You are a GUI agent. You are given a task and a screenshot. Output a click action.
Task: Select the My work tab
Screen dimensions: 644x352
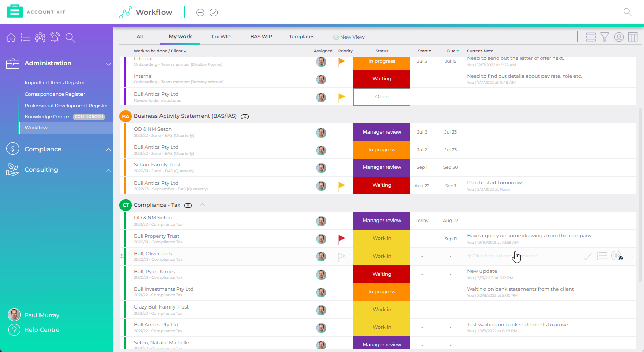point(180,37)
